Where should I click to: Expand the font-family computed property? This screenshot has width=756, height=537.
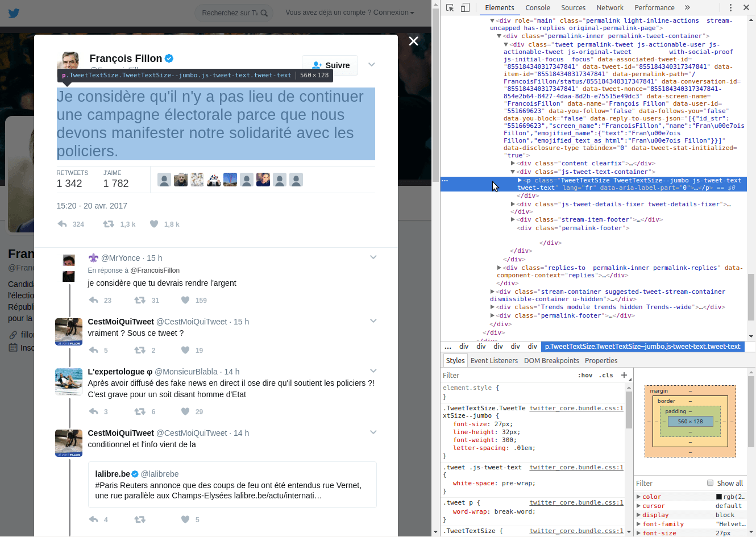pyautogui.click(x=638, y=524)
